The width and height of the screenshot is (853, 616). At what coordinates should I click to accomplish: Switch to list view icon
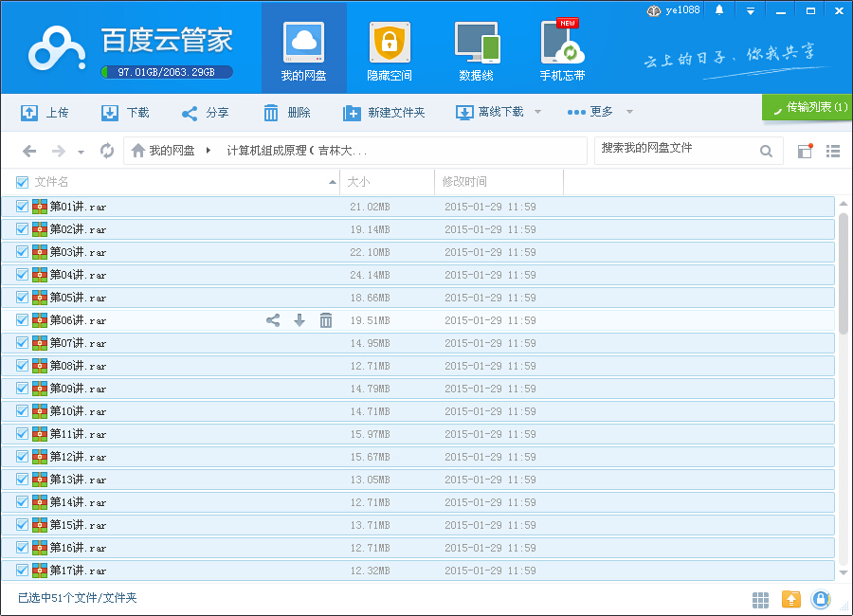[x=833, y=151]
